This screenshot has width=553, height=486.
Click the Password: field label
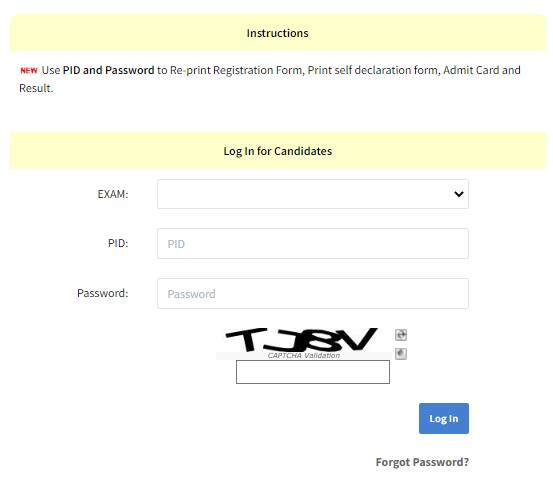point(103,293)
